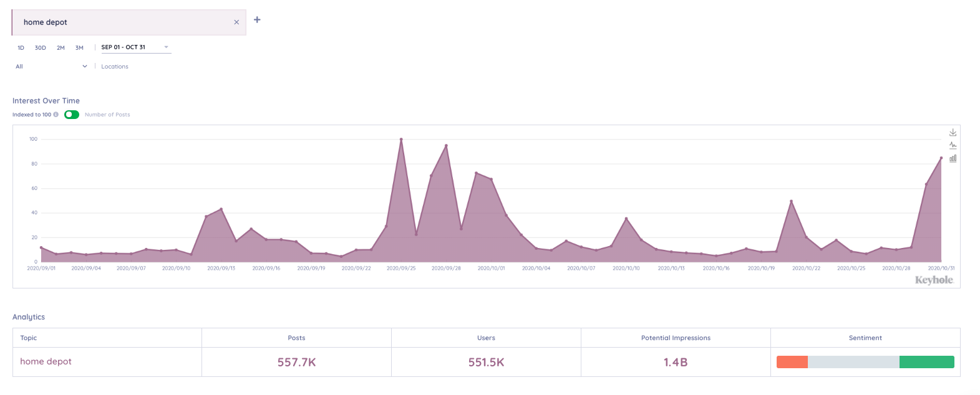Click the 2020/10/22 x-axis label
Image resolution: width=980 pixels, height=395 pixels.
point(806,269)
